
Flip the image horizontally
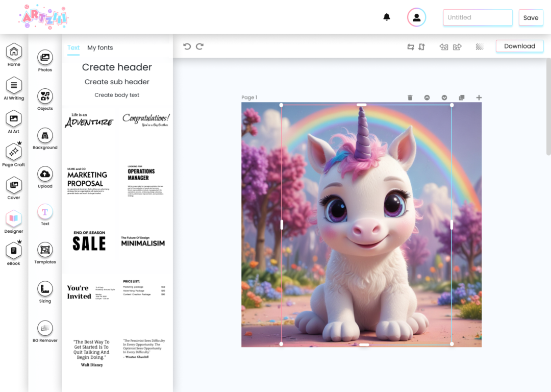click(x=410, y=47)
